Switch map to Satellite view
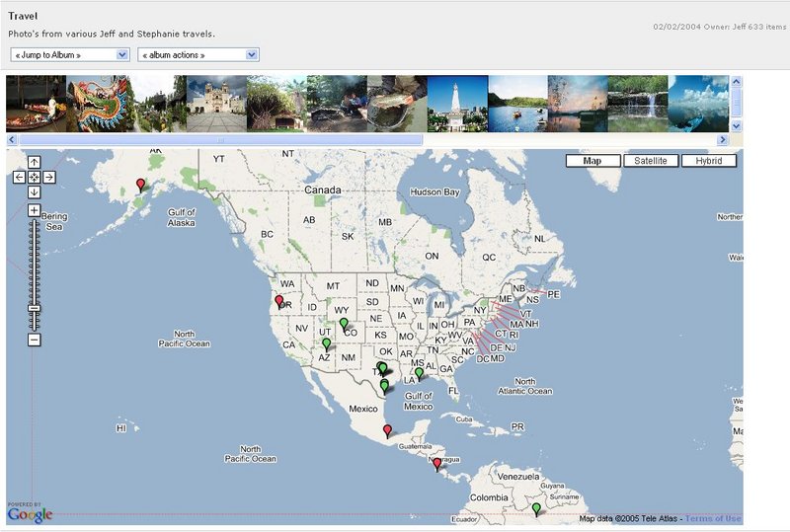This screenshot has height=532, width=790. point(650,161)
